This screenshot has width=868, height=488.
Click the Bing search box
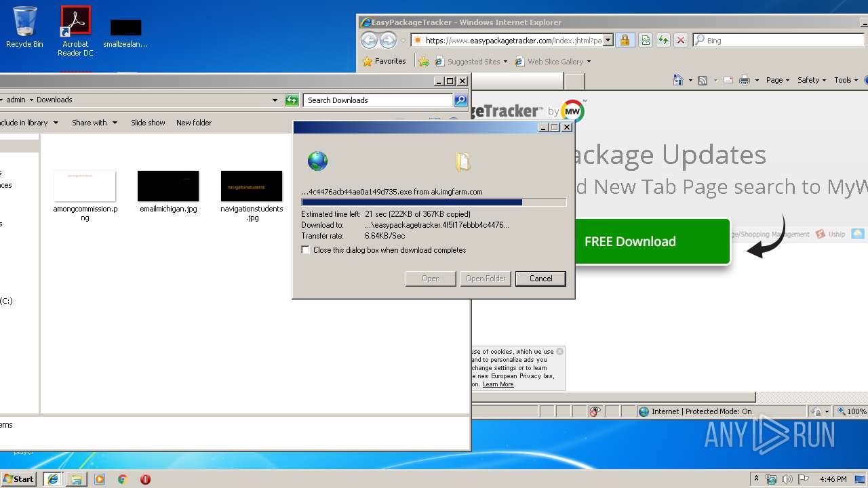click(x=779, y=41)
